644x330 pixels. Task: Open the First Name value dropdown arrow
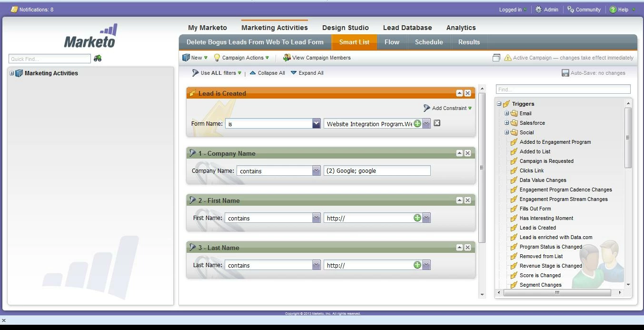426,218
